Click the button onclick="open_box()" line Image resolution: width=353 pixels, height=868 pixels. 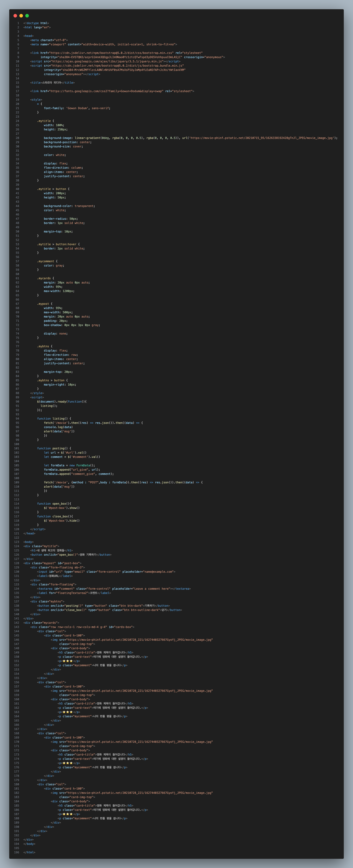tap(71, 555)
